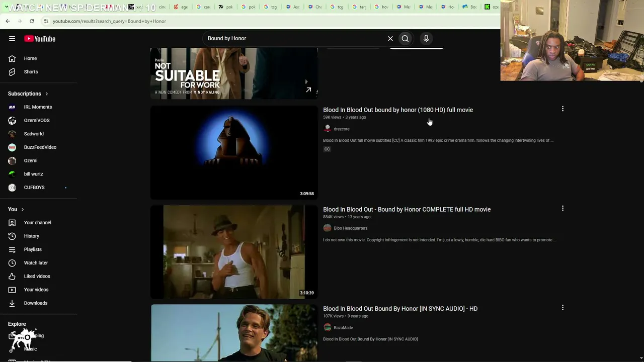Reload the page
The width and height of the screenshot is (644, 362).
[x=32, y=21]
